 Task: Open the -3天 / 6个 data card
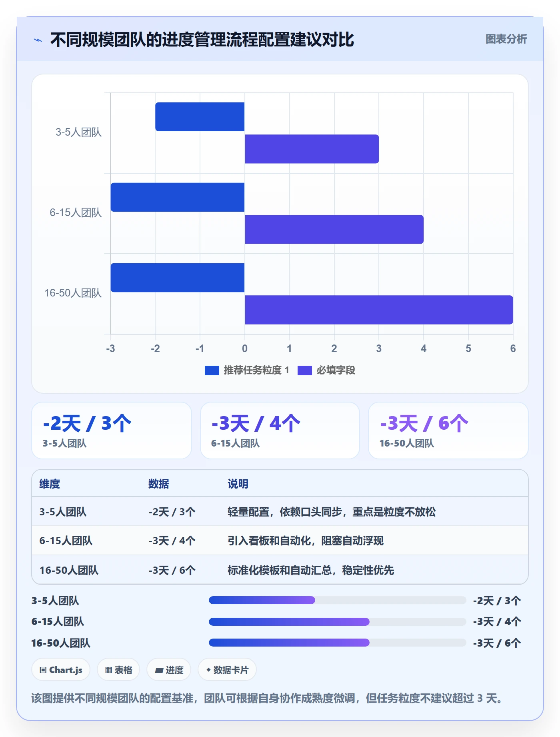click(x=448, y=431)
